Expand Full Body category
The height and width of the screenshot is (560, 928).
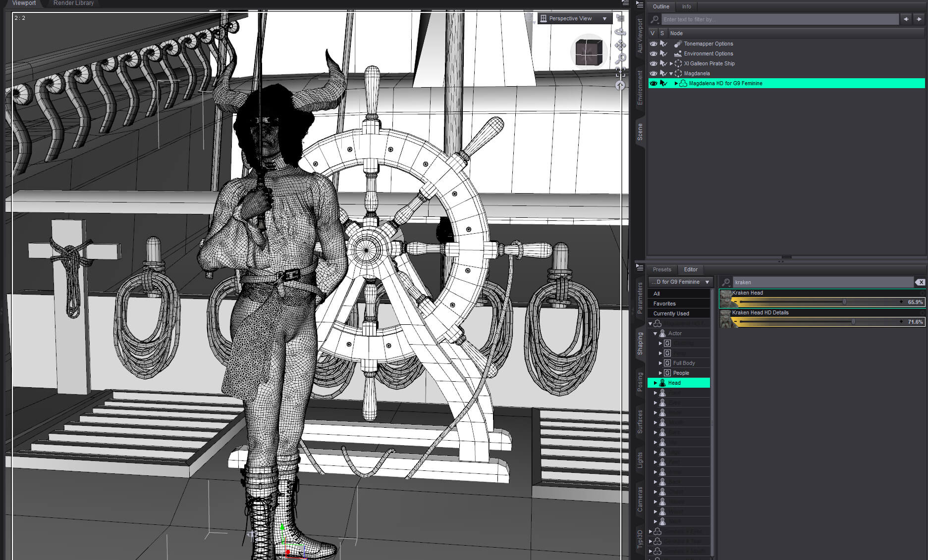tap(660, 363)
